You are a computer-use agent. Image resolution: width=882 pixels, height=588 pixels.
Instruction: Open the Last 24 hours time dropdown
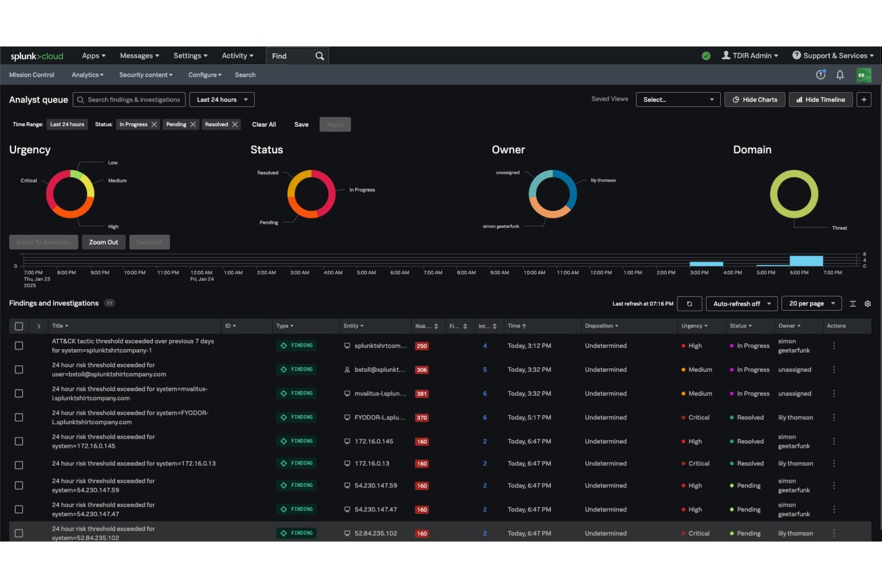pyautogui.click(x=222, y=99)
